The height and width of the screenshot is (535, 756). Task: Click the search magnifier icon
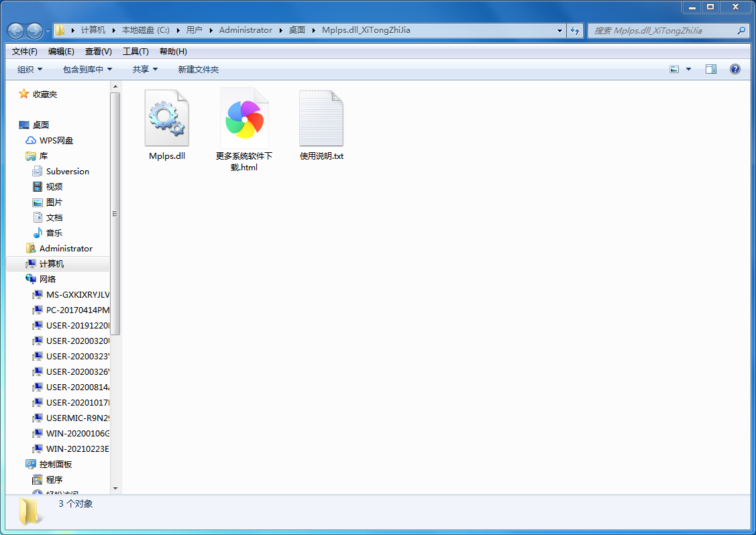coord(741,30)
